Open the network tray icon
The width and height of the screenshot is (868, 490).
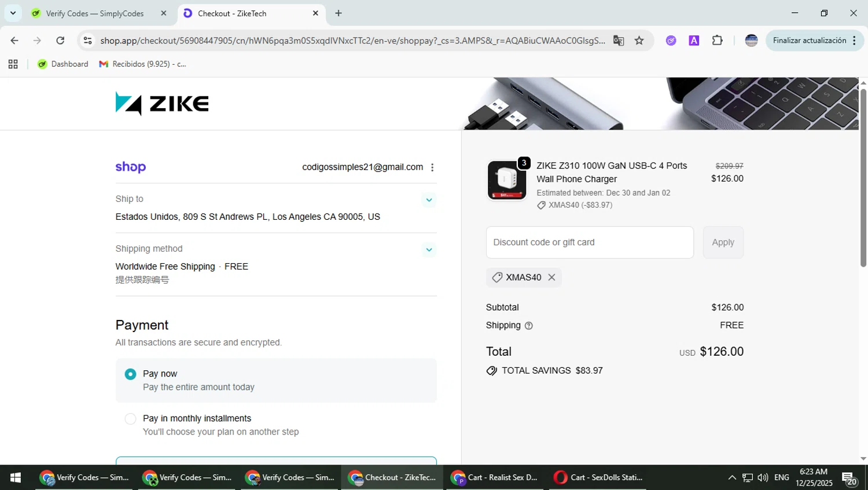pos(748,477)
